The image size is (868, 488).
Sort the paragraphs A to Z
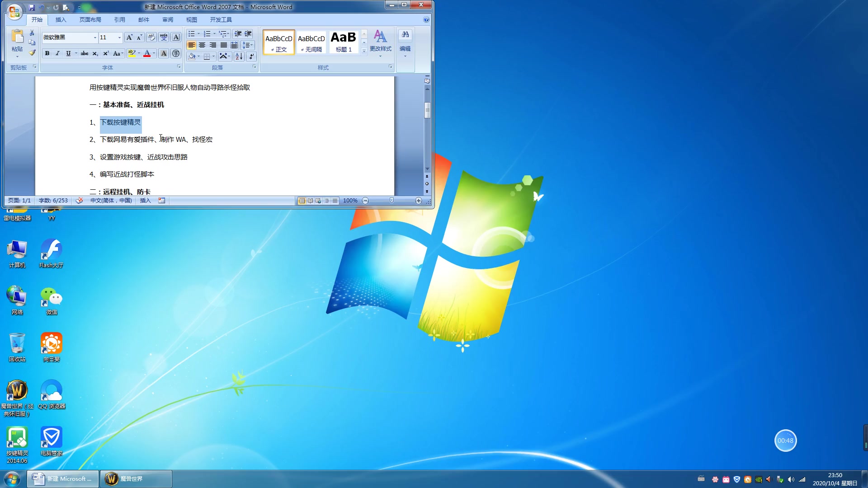(x=239, y=56)
